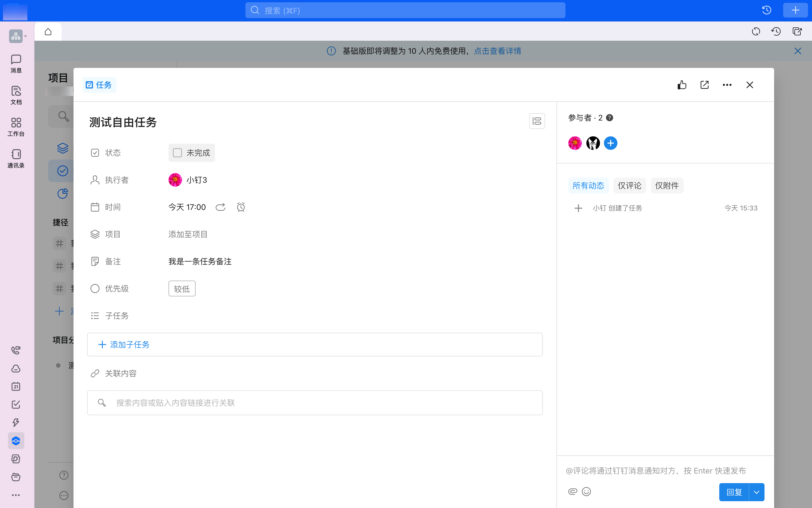Viewport: 812px width, 508px height.
Task: Set reminder with the alarm clock icon
Action: pyautogui.click(x=241, y=207)
